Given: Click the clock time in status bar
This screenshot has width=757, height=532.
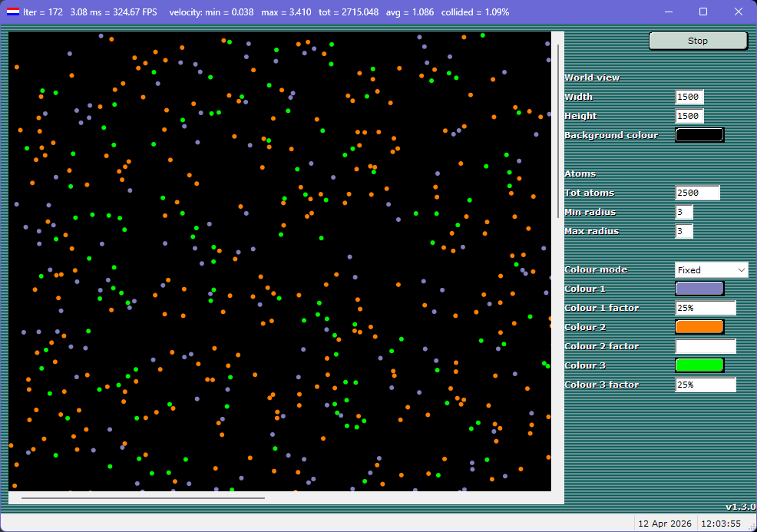Looking at the screenshot, I should (x=724, y=524).
